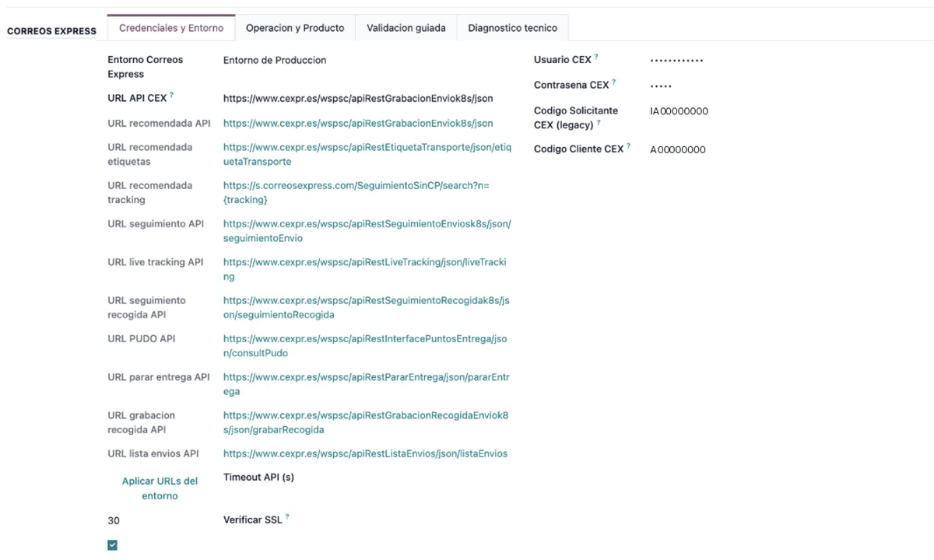This screenshot has height=560, width=934.
Task: Show help tooltip for Usuario CEX
Action: pos(596,57)
